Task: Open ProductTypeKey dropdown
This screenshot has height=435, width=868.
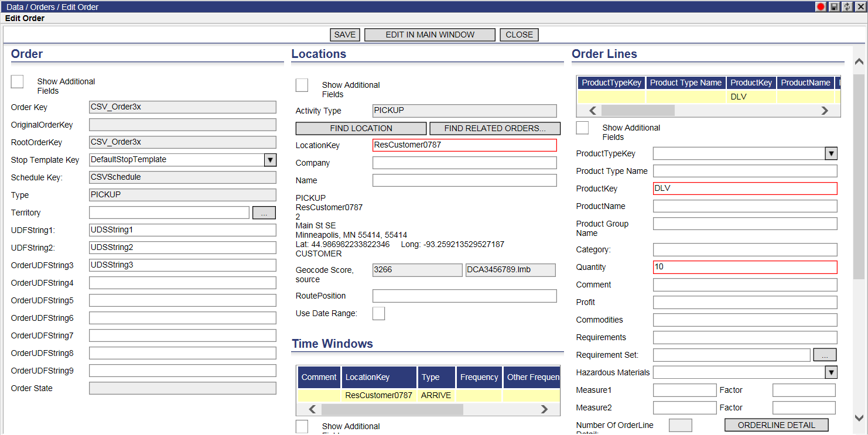Action: pos(831,153)
